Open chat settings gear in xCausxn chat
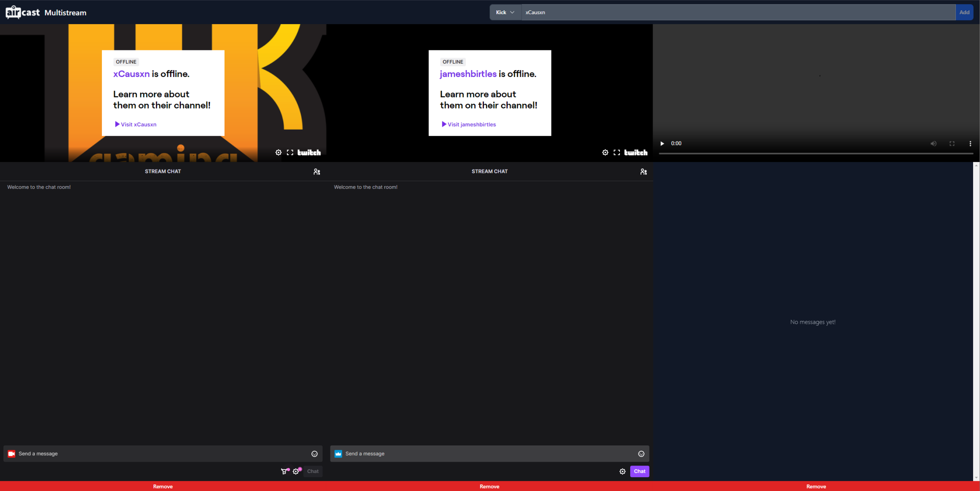The width and height of the screenshot is (980, 491). point(296,471)
